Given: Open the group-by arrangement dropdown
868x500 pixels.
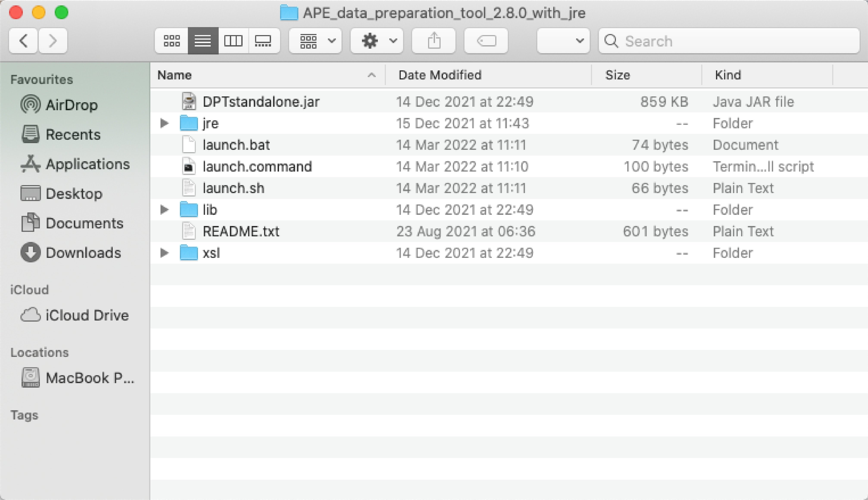Looking at the screenshot, I should [315, 41].
